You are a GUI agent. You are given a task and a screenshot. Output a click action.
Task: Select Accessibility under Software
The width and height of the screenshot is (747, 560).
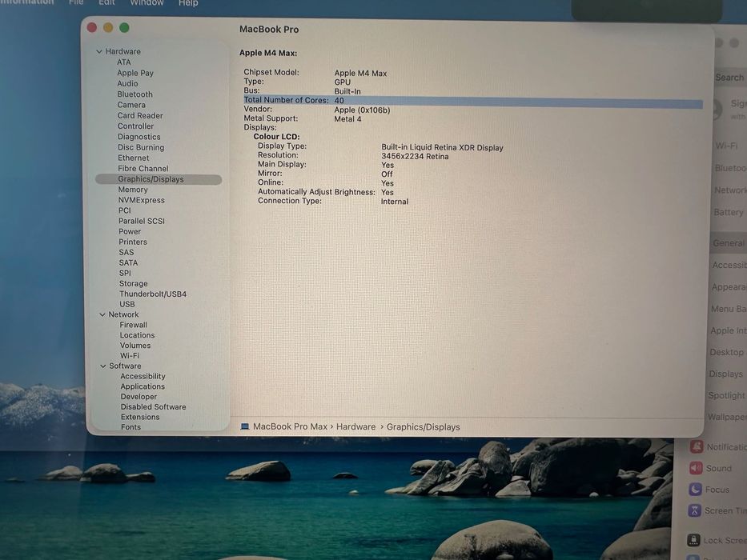click(143, 376)
